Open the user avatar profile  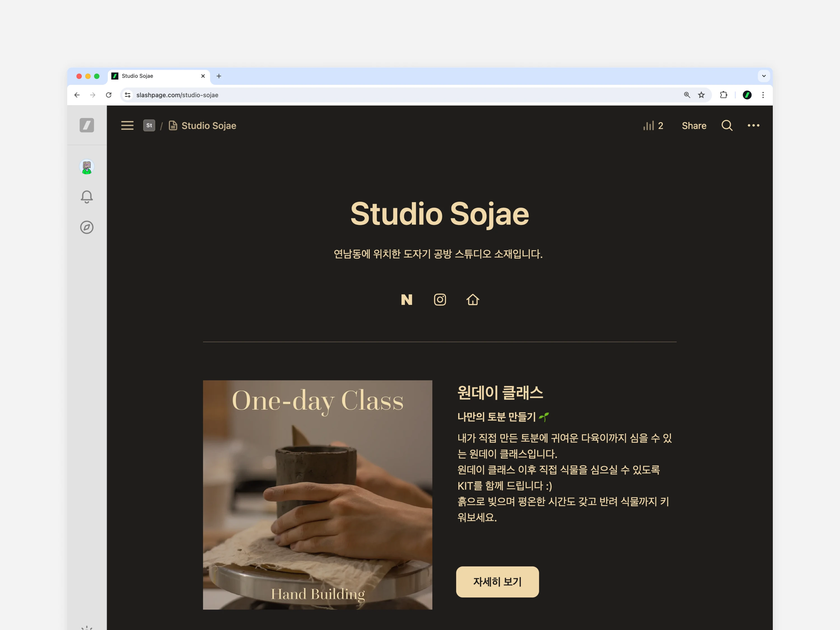(x=87, y=167)
